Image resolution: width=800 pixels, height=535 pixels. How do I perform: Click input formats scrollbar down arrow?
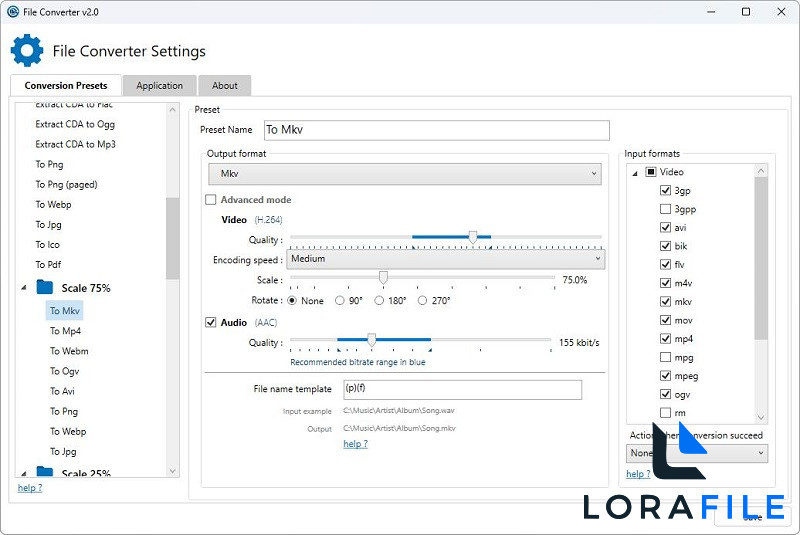pos(761,417)
